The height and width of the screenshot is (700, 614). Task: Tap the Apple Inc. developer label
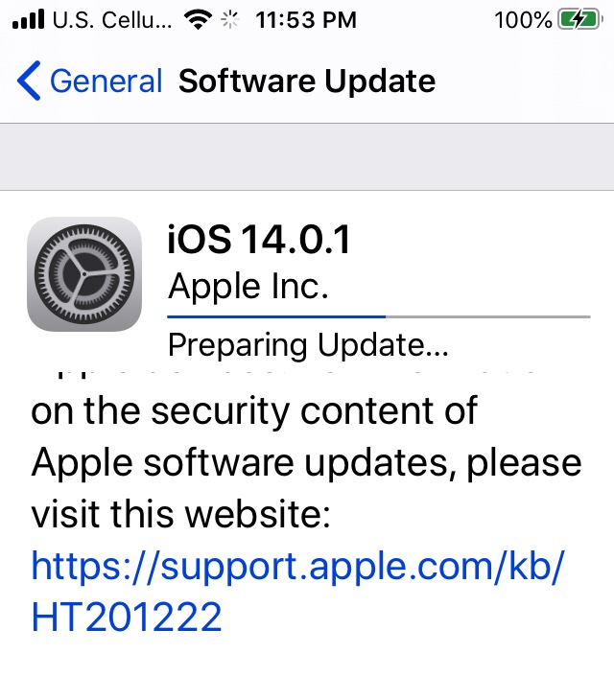248,287
